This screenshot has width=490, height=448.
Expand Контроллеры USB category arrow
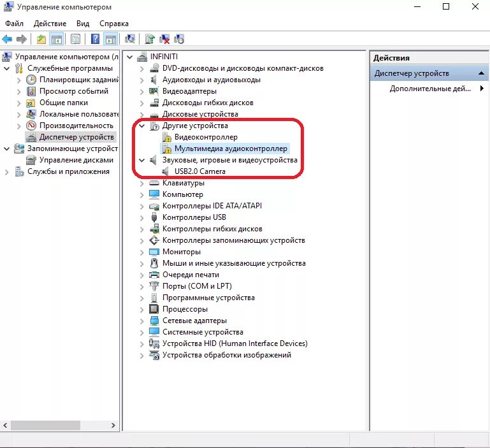coord(142,217)
